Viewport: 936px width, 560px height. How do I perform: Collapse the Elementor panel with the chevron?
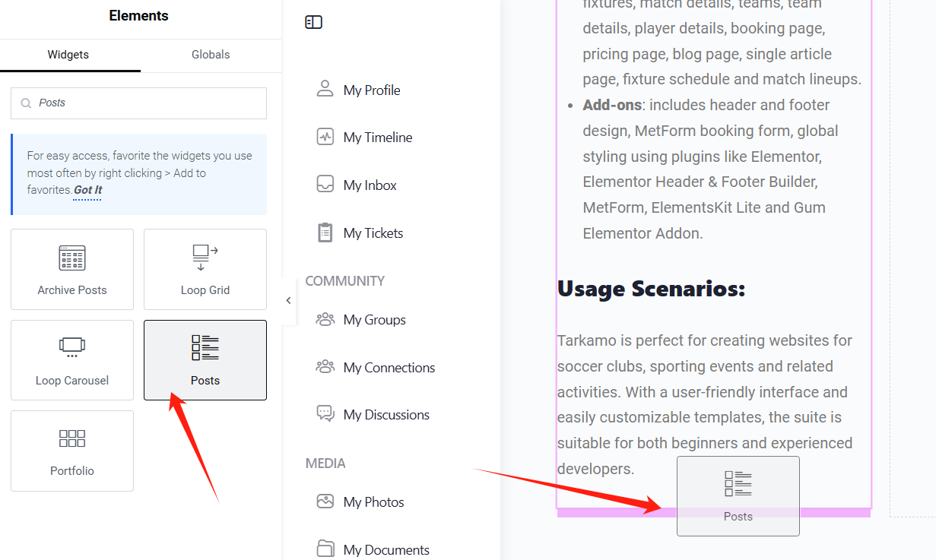pyautogui.click(x=287, y=300)
